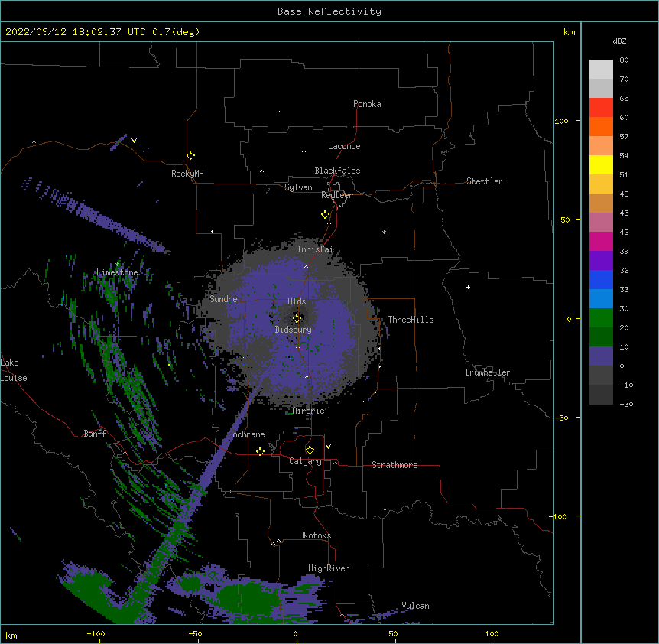
Task: Click the RockyMH label
Action: tap(187, 174)
